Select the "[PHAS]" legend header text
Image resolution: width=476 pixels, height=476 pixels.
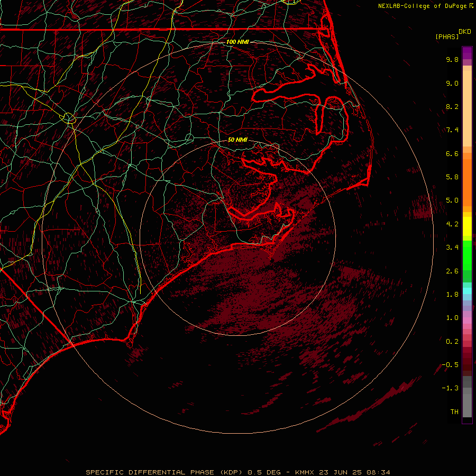click(x=447, y=36)
